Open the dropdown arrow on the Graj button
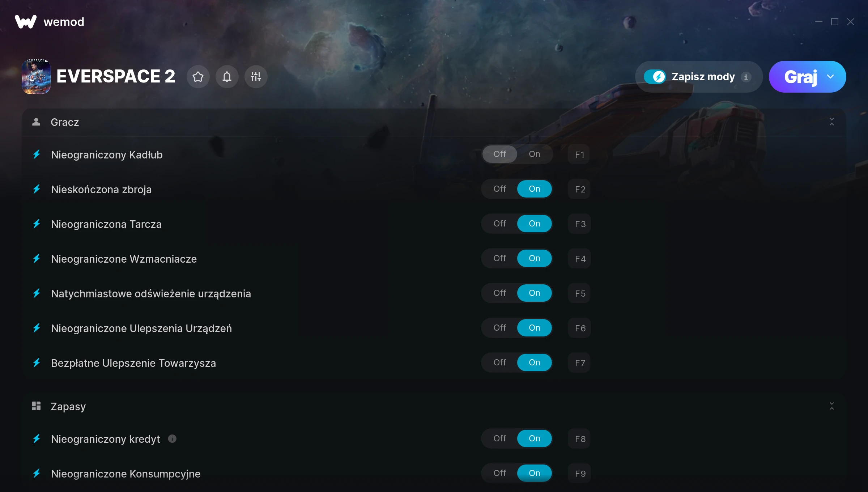The image size is (868, 492). click(x=830, y=77)
